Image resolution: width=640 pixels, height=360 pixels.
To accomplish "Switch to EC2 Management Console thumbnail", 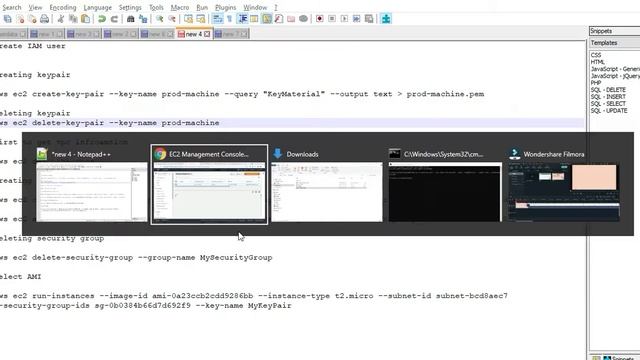I will [209, 184].
